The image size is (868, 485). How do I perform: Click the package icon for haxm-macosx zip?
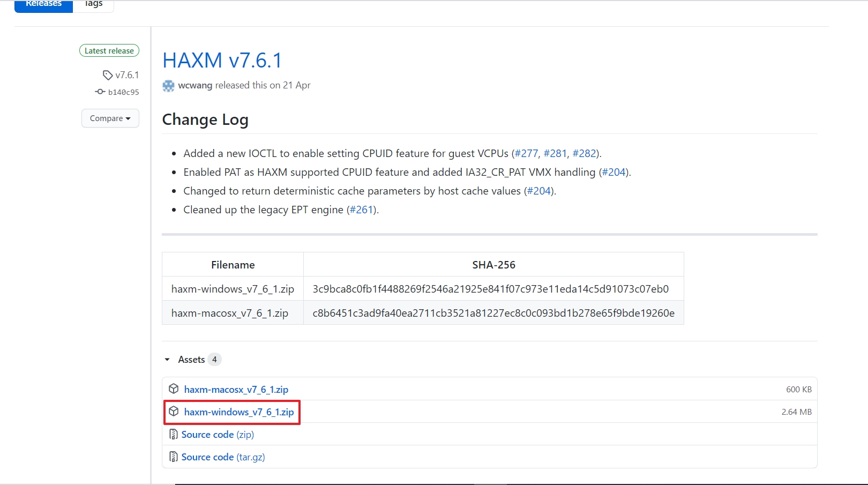click(174, 389)
